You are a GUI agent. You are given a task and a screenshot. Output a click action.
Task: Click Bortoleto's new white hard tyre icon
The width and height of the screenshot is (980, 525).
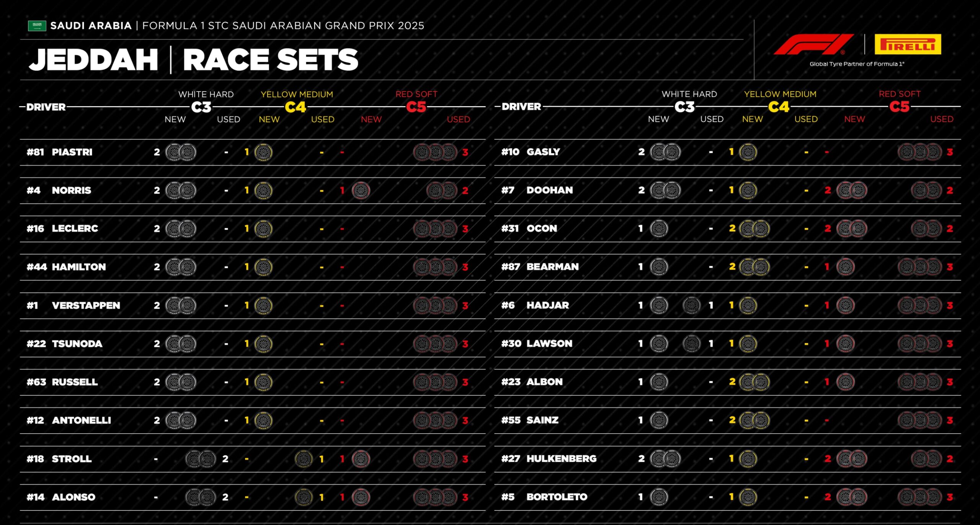click(659, 497)
